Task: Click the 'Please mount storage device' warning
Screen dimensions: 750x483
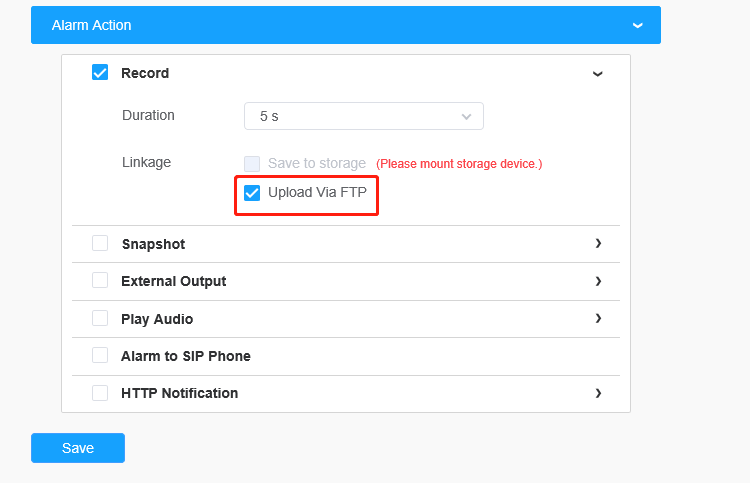Action: [x=459, y=164]
